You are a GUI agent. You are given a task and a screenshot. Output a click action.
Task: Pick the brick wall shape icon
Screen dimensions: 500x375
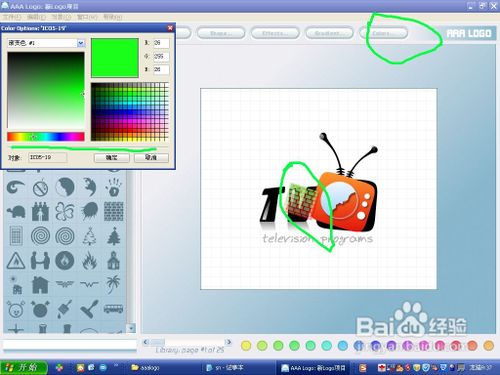point(113,211)
